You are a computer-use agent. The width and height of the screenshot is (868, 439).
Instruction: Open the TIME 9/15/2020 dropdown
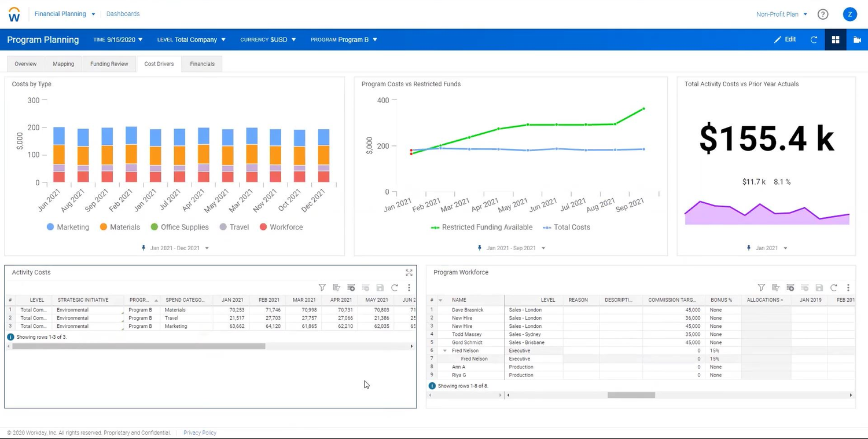click(x=117, y=39)
